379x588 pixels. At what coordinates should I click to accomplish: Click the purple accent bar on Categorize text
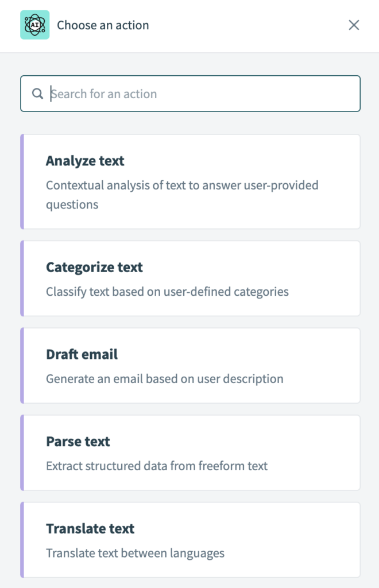22,278
